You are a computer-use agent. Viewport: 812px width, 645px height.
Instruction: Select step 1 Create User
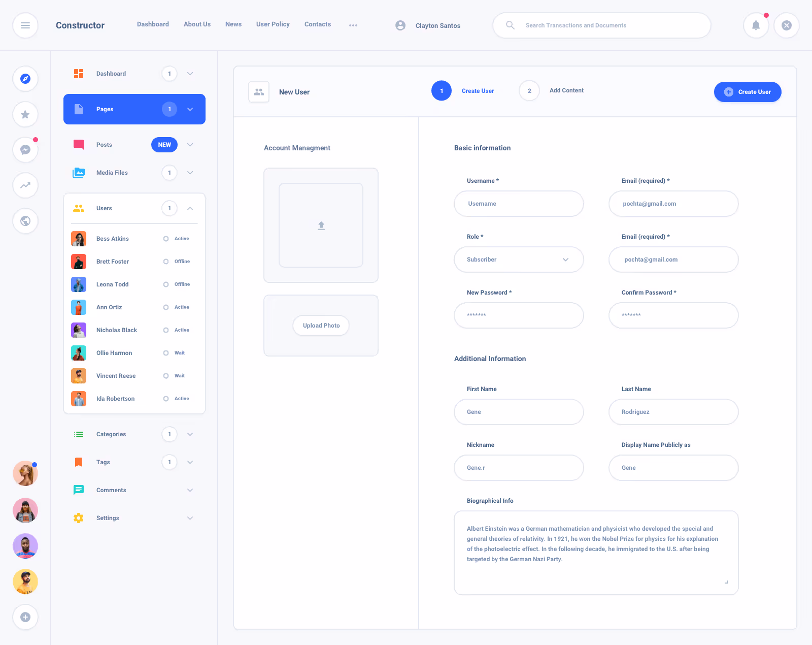point(463,91)
